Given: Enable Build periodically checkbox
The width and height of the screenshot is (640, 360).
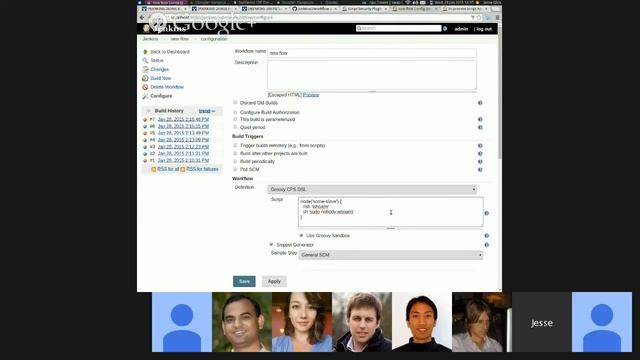Looking at the screenshot, I should tap(235, 161).
